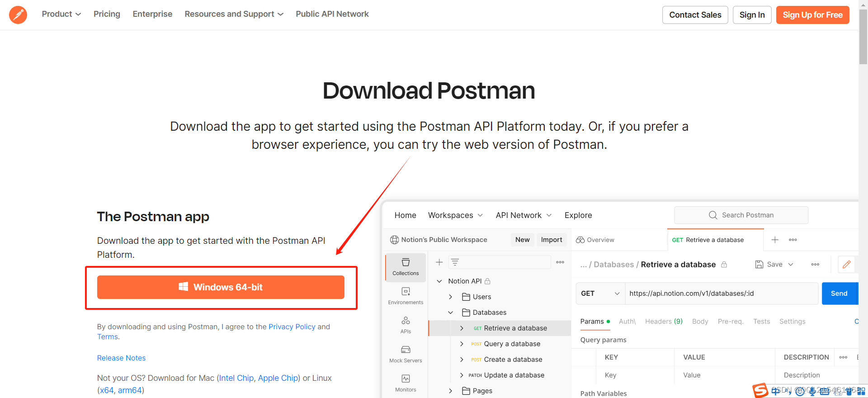Image resolution: width=868 pixels, height=398 pixels.
Task: Open the Collections sidebar panel
Action: [406, 267]
